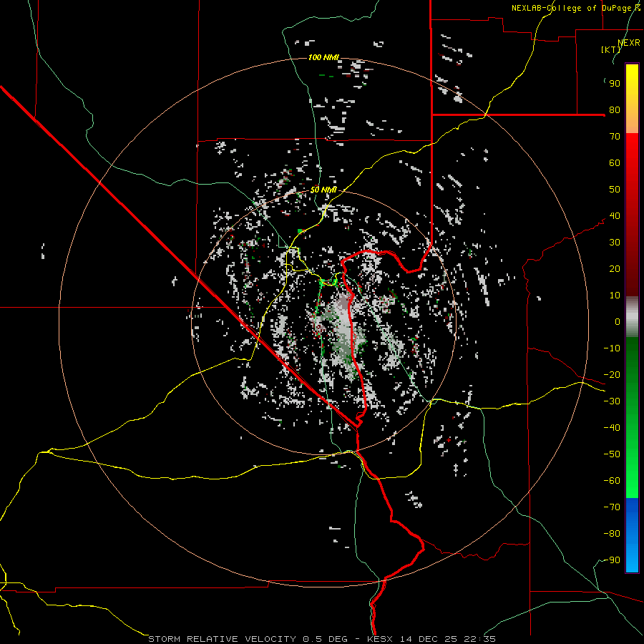
Task: Click the -30 value on the velocity legend
Action: (612, 401)
